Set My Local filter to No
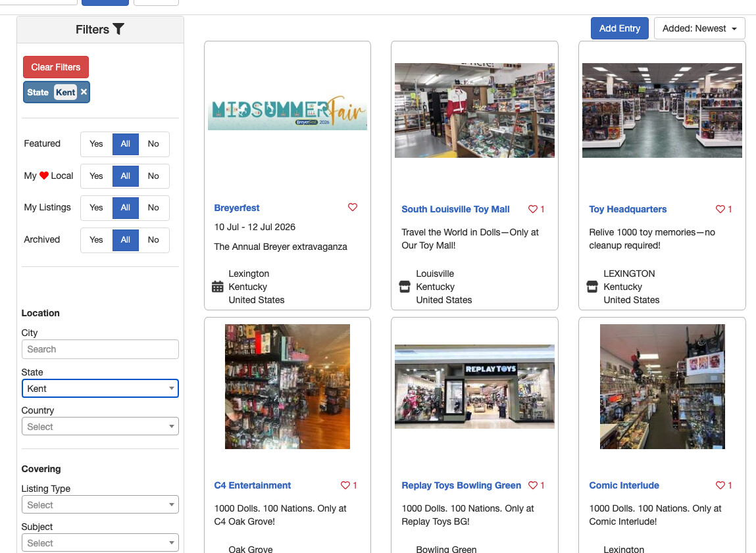 [153, 176]
